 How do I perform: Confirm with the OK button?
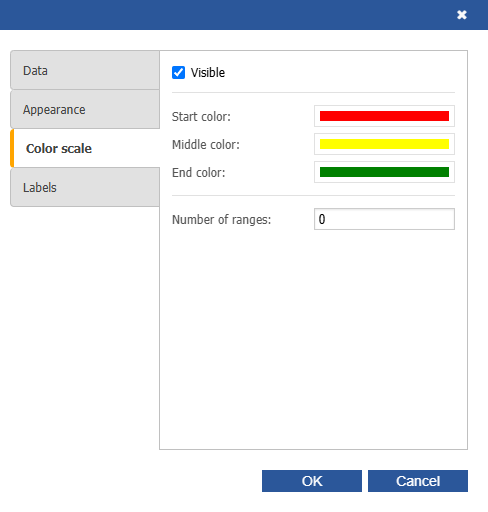pyautogui.click(x=312, y=481)
